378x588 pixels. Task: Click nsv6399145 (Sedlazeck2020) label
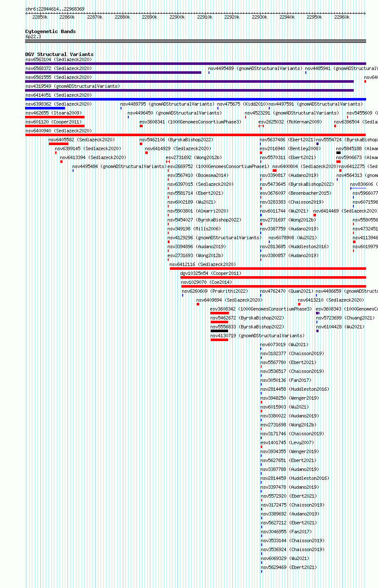[88, 148]
